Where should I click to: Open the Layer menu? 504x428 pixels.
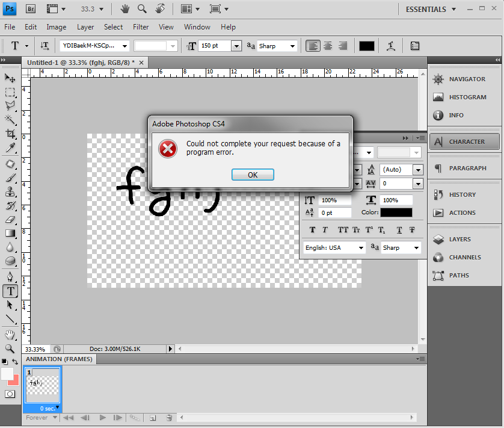pos(85,27)
